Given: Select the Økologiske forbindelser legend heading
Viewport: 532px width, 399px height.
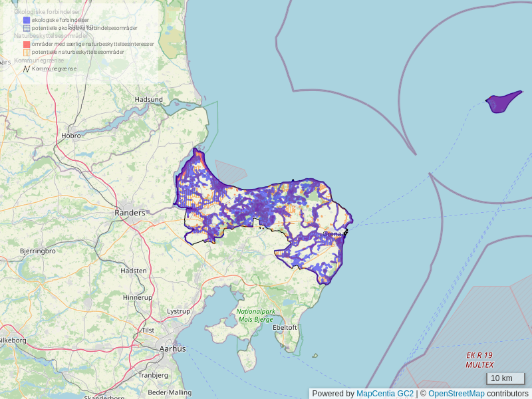Looking at the screenshot, I should point(47,12).
